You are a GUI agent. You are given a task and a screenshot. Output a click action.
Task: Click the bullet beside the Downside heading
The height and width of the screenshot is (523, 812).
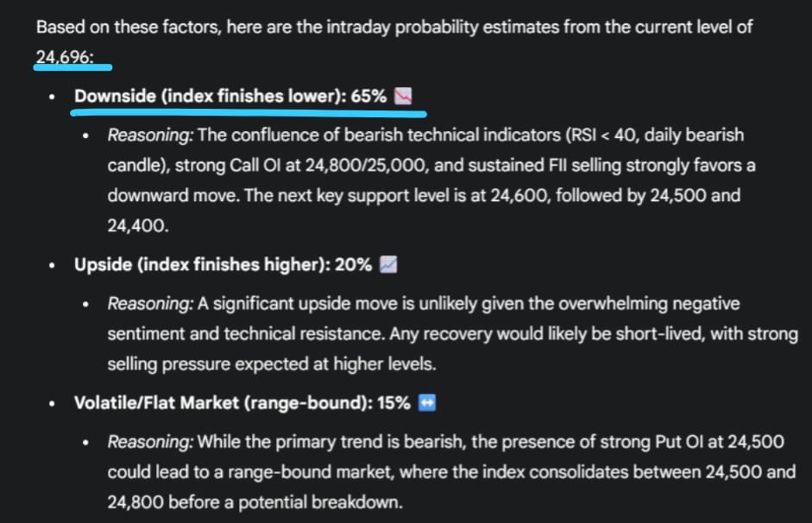pyautogui.click(x=54, y=98)
